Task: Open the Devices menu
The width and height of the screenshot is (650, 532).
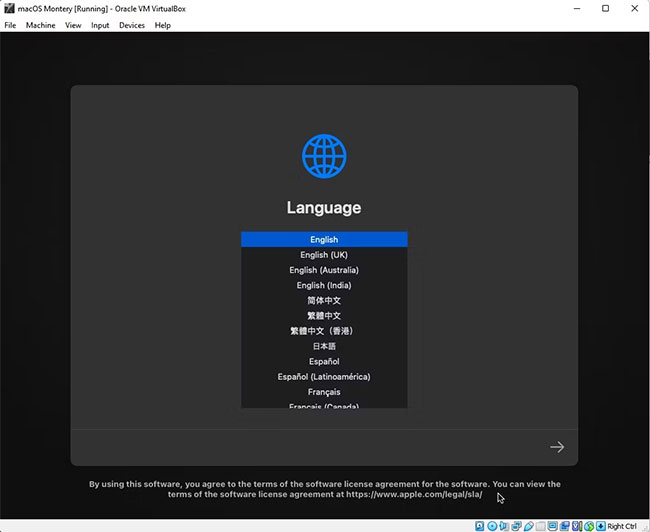Action: tap(132, 25)
